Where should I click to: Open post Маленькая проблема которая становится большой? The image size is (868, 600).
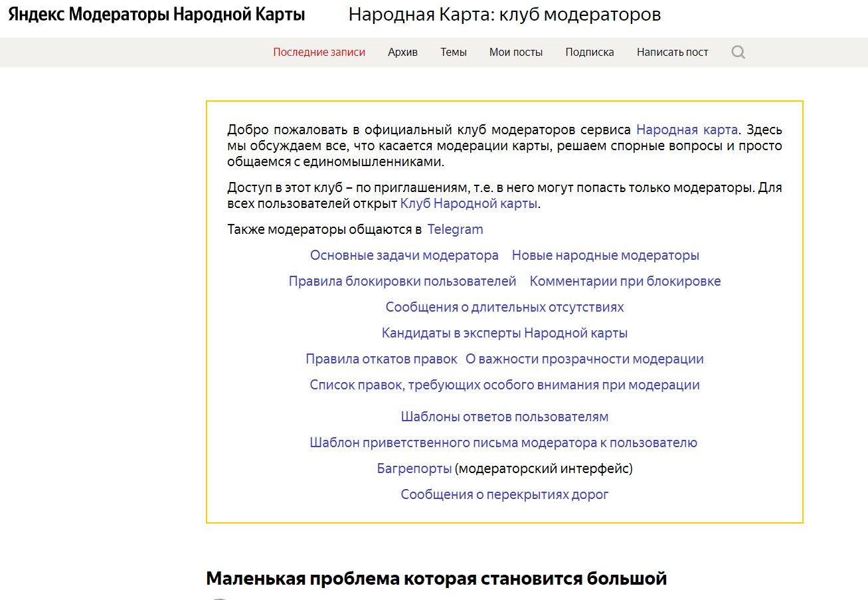(x=436, y=578)
